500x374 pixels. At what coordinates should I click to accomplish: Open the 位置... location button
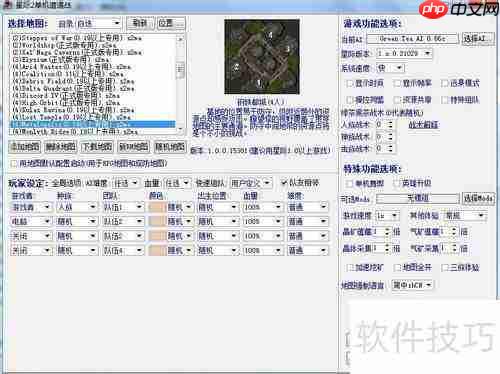(x=171, y=23)
